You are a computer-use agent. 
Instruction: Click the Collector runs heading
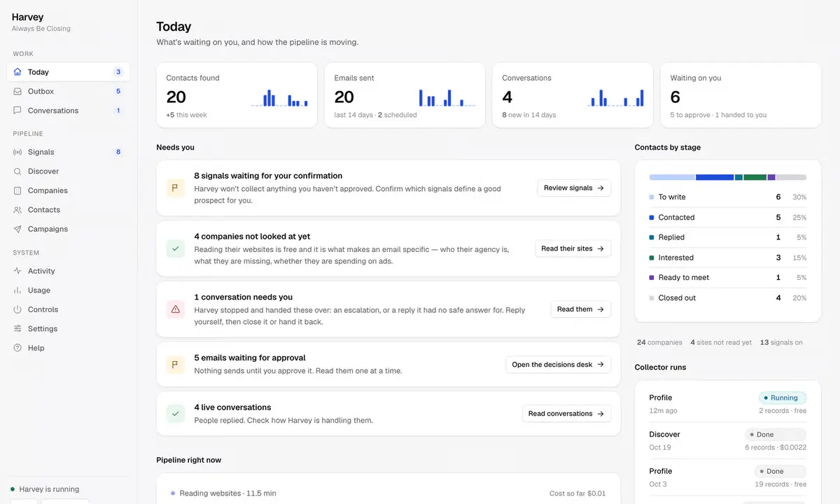point(660,367)
